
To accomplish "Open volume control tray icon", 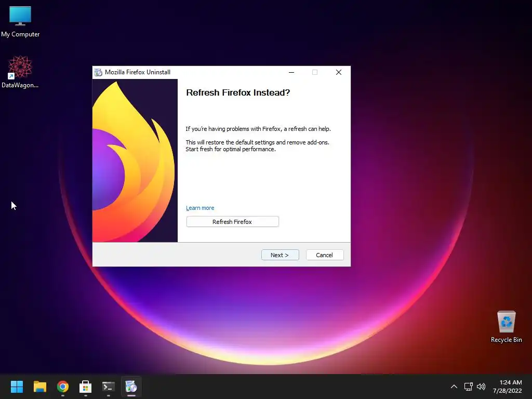I will tap(481, 387).
